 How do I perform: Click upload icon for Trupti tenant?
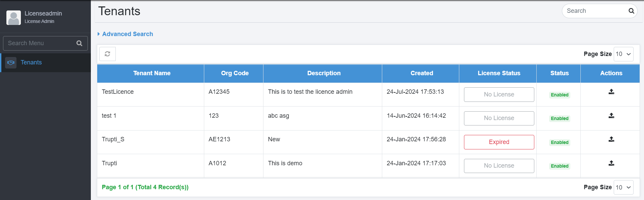[611, 163]
